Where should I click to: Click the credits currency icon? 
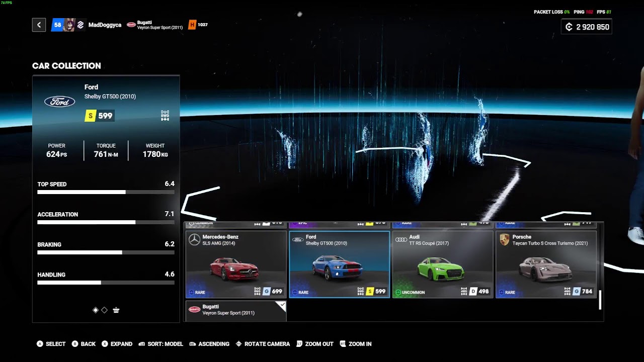point(569,27)
